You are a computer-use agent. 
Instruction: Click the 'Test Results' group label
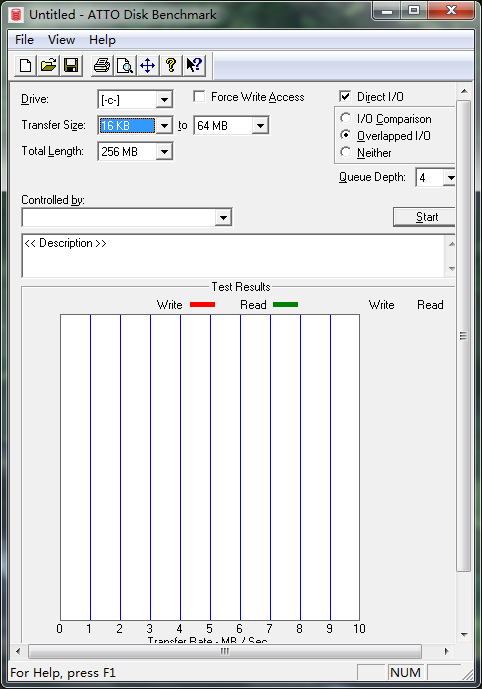(241, 287)
